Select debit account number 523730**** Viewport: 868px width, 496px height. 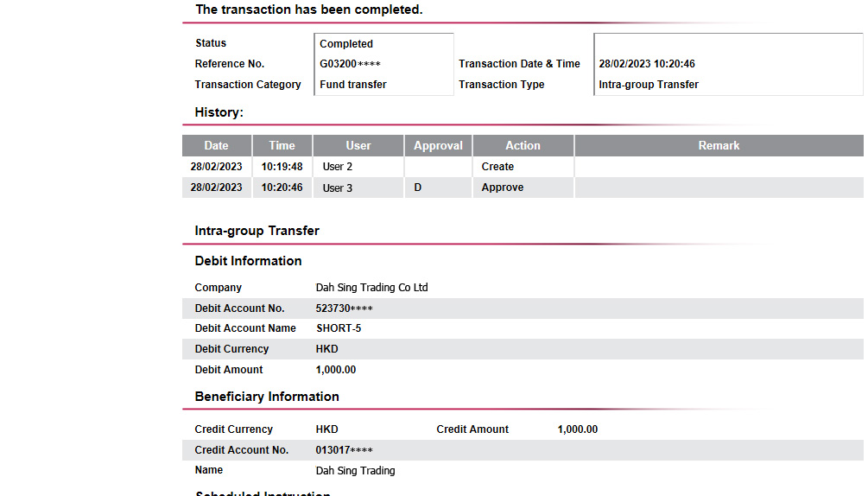[345, 308]
